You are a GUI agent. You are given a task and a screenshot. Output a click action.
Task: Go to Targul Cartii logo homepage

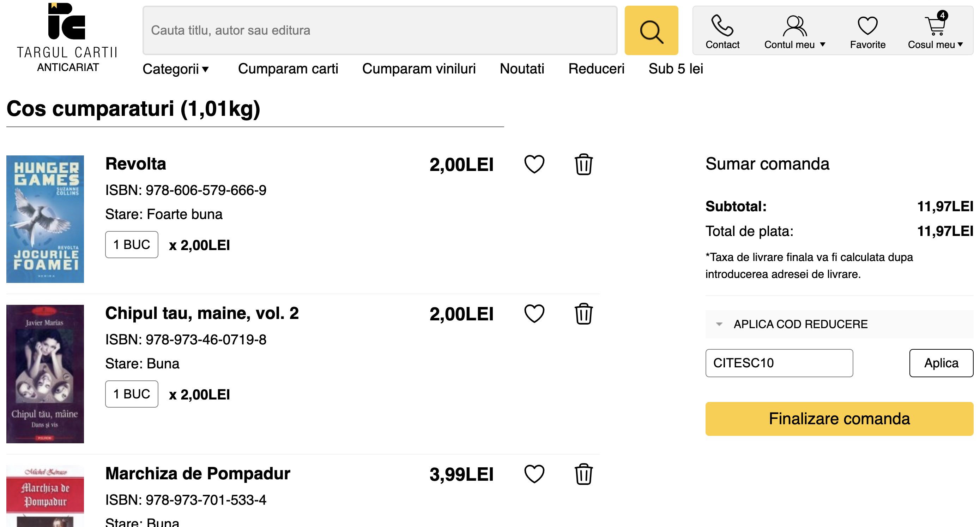[67, 37]
